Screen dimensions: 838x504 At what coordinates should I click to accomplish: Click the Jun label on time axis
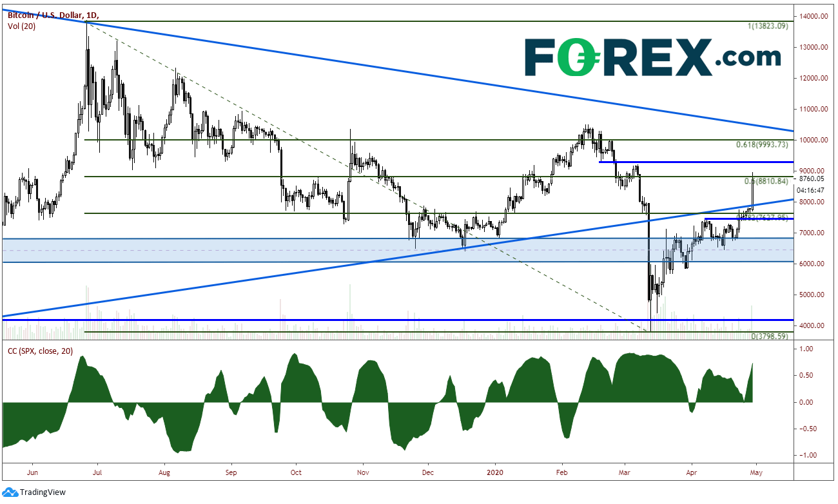33,472
